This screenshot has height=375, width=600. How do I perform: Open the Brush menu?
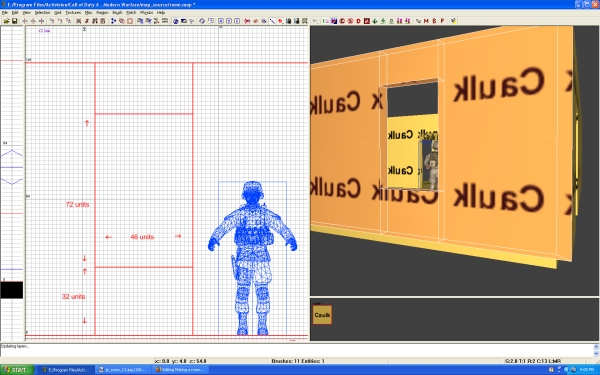(x=117, y=13)
